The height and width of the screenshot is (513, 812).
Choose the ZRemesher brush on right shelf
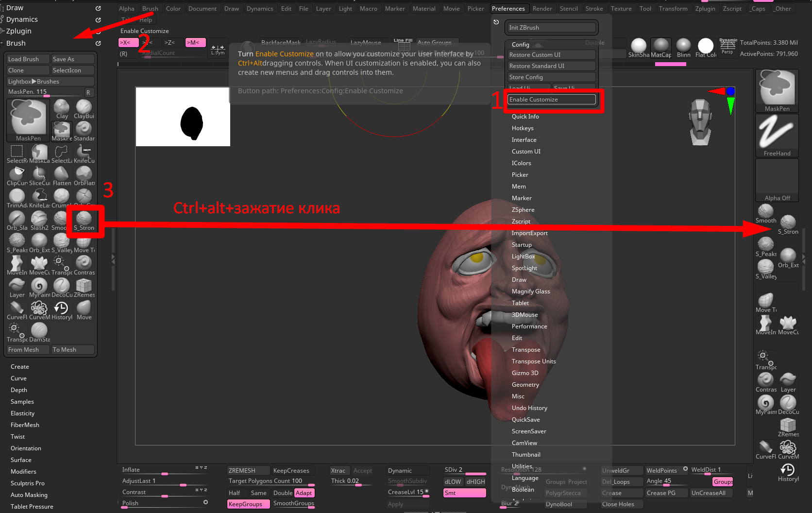tap(788, 427)
